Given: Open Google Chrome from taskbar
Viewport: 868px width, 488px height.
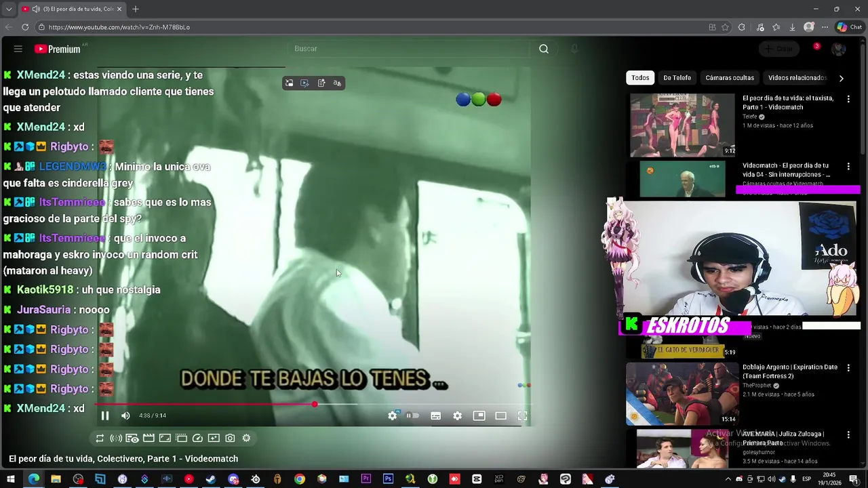Looking at the screenshot, I should [x=300, y=479].
